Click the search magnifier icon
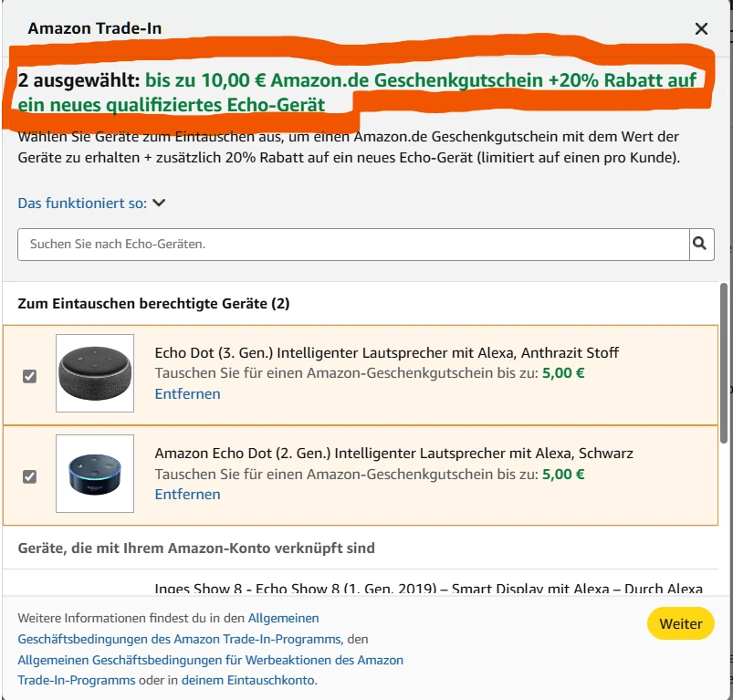Screen dimensions: 733x700 click(x=699, y=245)
